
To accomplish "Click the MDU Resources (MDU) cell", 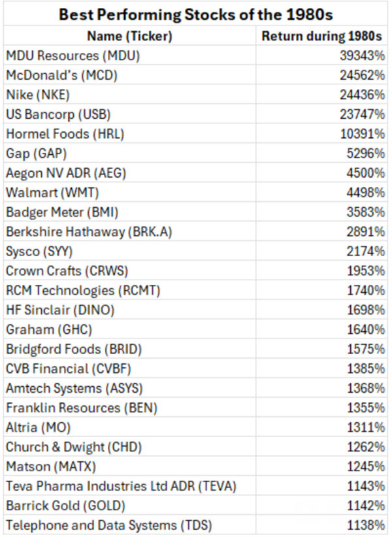I will 73,56.
